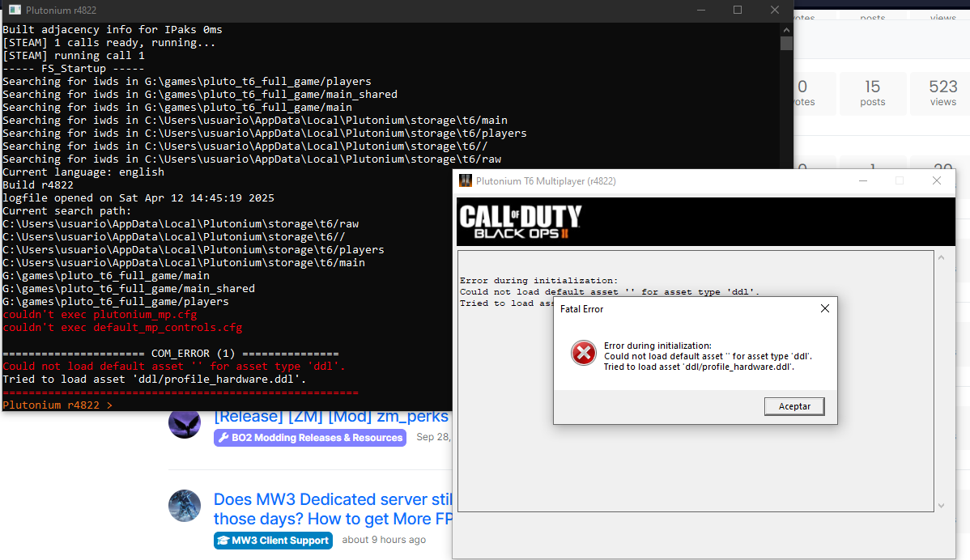
Task: Maximize the Plutonium r4822 console window
Action: tap(738, 10)
